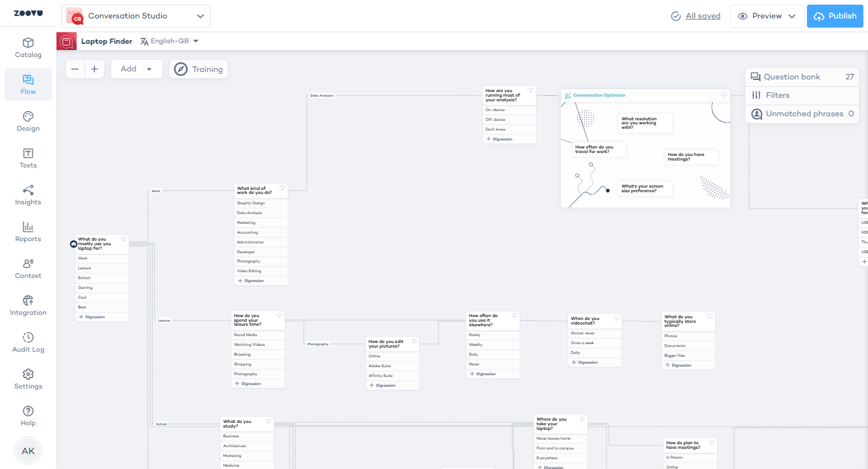Screen dimensions: 868x469
Task: Switch to the Flow tab
Action: point(28,85)
